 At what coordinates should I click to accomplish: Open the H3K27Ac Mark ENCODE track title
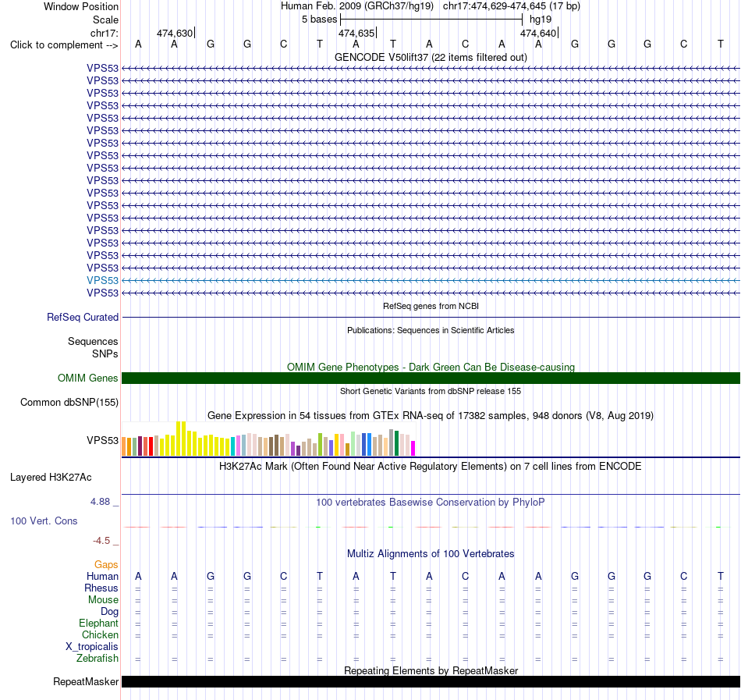pyautogui.click(x=431, y=467)
